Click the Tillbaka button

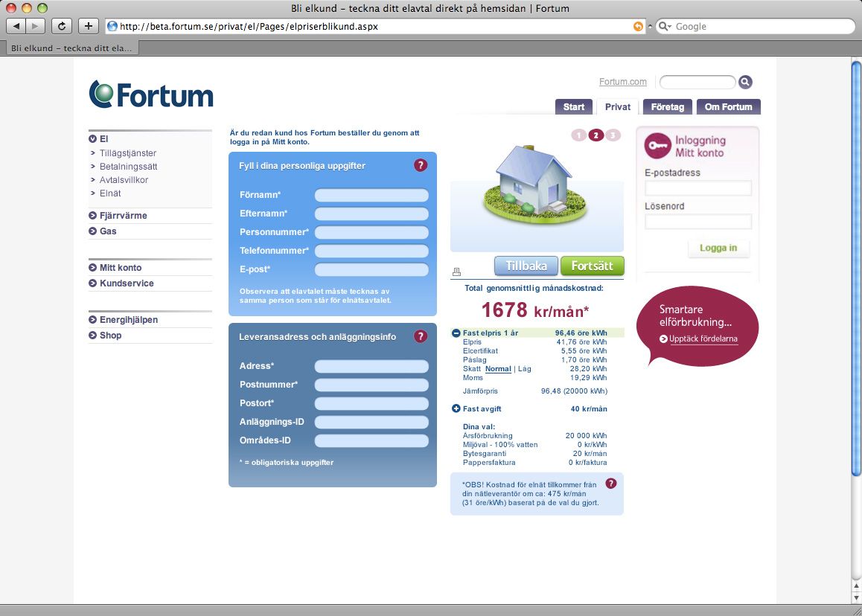point(526,266)
